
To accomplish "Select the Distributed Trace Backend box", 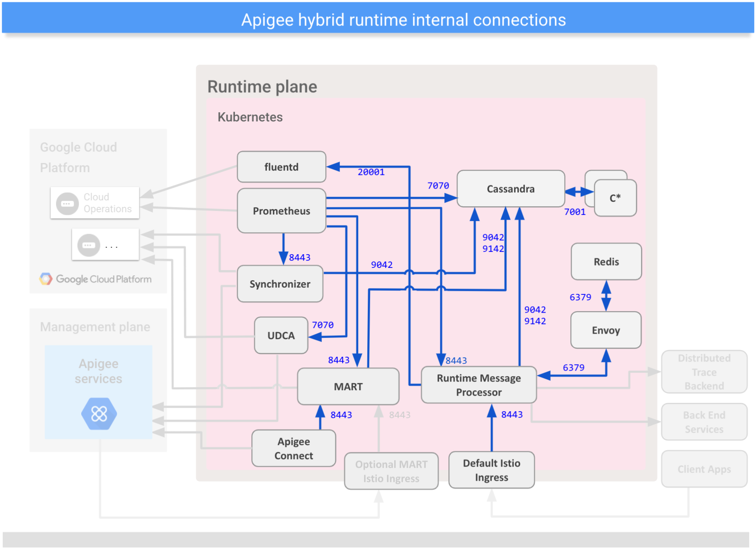I will [x=704, y=372].
